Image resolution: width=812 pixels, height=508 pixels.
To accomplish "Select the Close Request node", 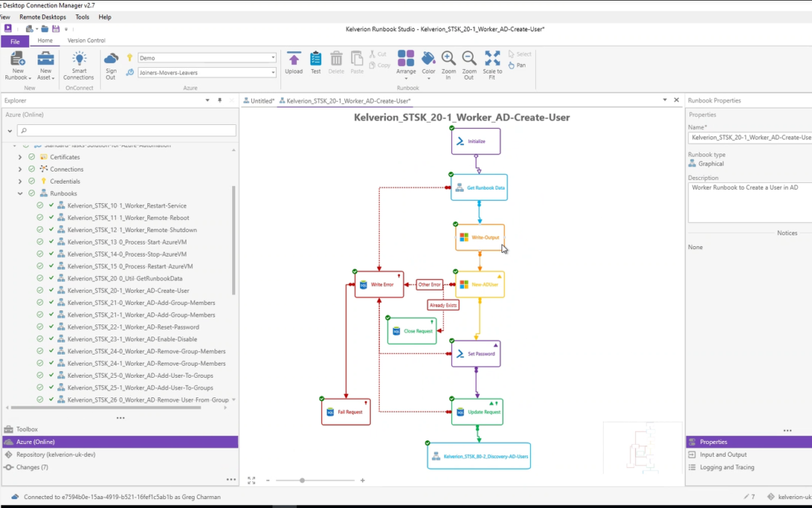I will 412,330.
